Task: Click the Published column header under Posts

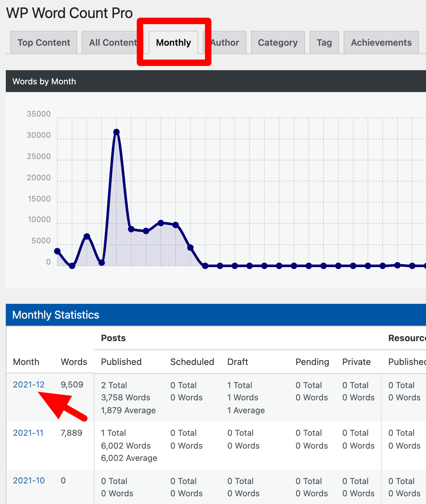Action: coord(121,362)
